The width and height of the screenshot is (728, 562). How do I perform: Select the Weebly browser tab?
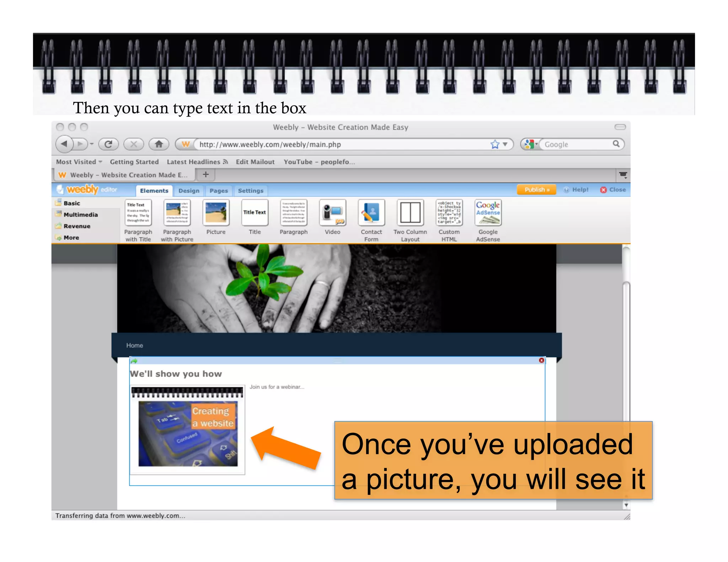(124, 175)
